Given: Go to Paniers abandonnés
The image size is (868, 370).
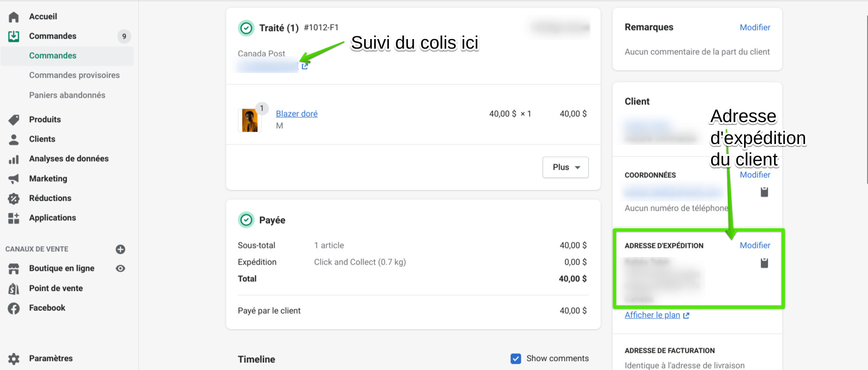Looking at the screenshot, I should pyautogui.click(x=67, y=95).
